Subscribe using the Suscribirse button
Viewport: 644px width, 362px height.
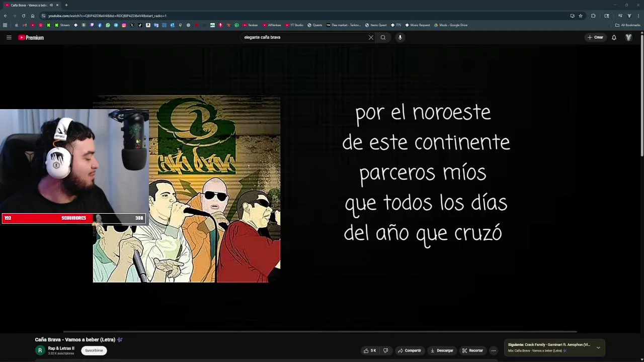click(x=94, y=350)
